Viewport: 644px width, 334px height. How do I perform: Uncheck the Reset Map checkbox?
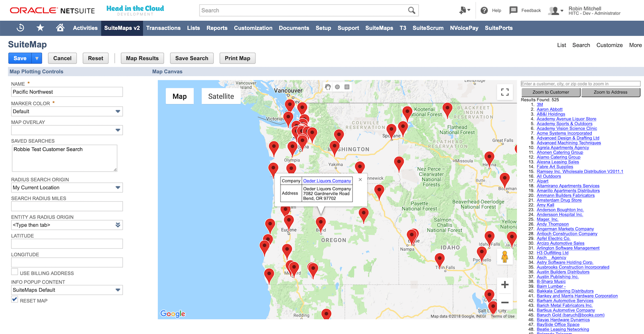[14, 299]
